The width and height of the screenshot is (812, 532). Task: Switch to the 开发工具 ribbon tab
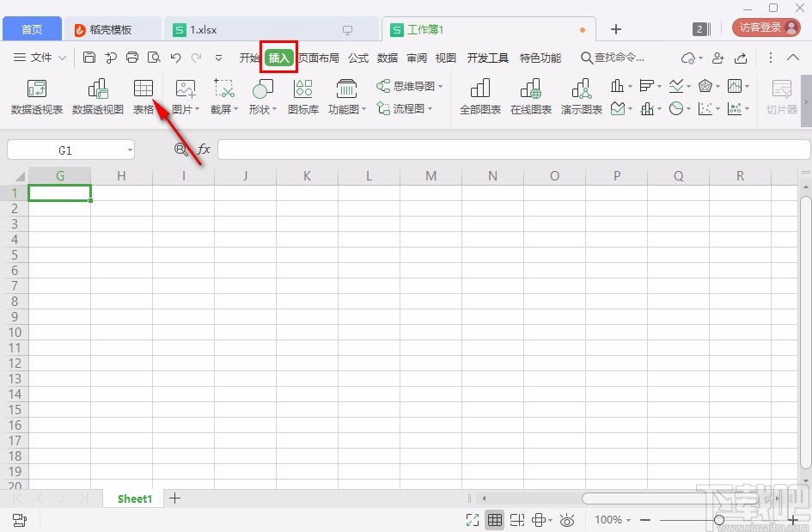pos(487,58)
